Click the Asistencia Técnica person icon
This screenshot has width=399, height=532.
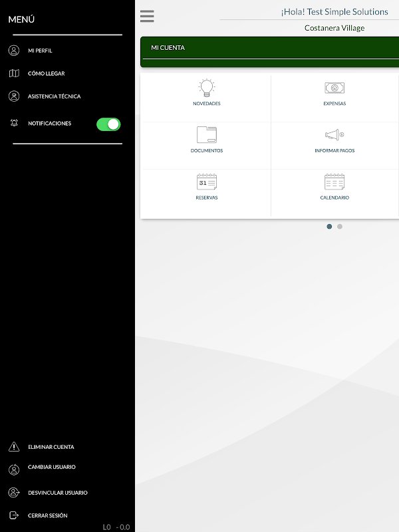point(14,96)
